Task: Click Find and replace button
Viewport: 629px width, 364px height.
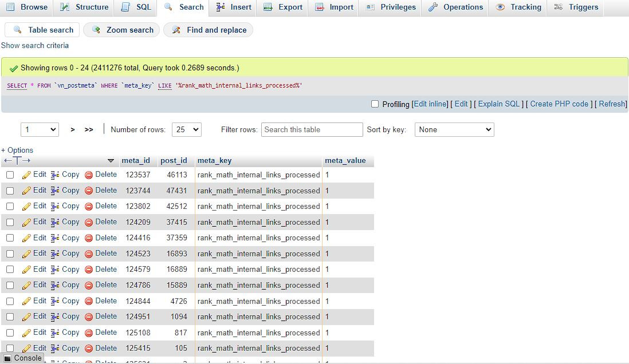Action: (x=208, y=30)
